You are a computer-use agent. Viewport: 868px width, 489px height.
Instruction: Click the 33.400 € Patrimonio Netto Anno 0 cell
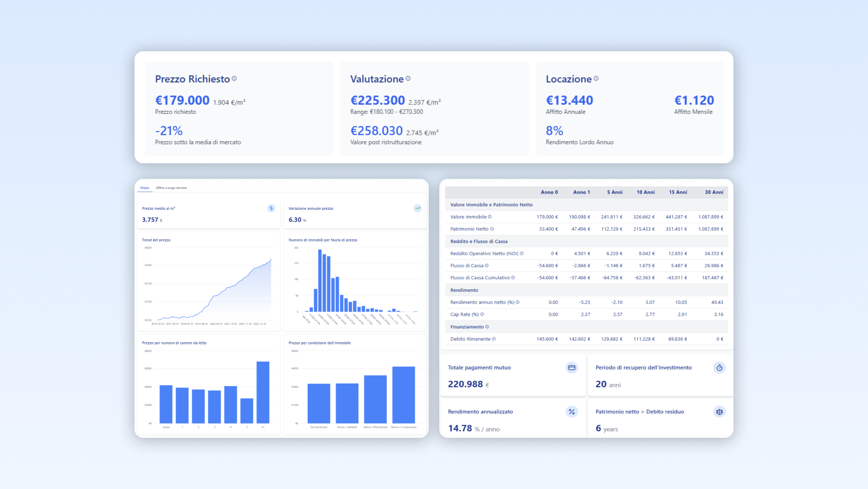(x=549, y=229)
